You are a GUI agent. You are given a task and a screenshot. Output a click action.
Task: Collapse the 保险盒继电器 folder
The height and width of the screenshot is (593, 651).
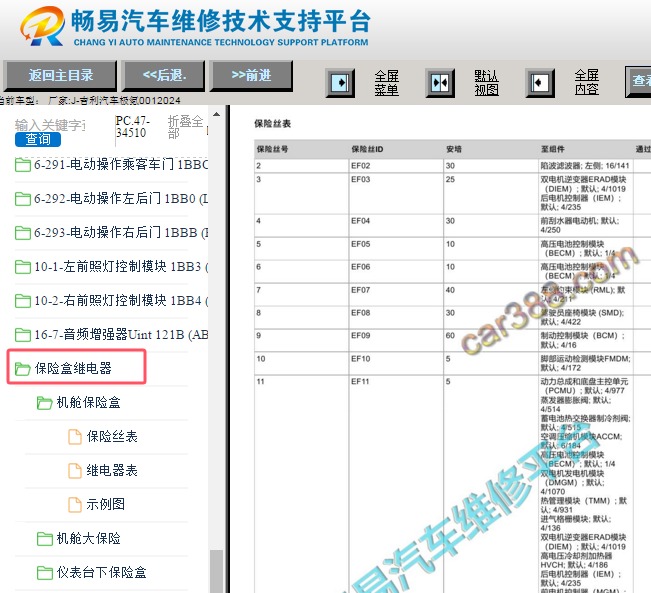(73, 368)
